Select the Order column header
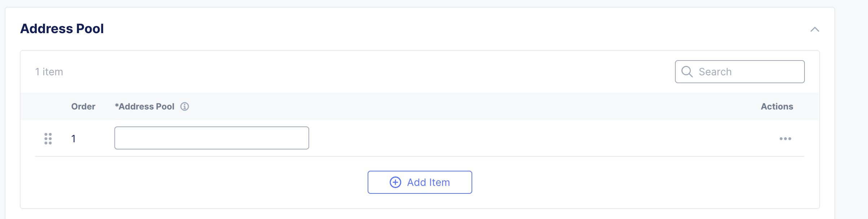Screen dimensions: 868x219 (83, 107)
